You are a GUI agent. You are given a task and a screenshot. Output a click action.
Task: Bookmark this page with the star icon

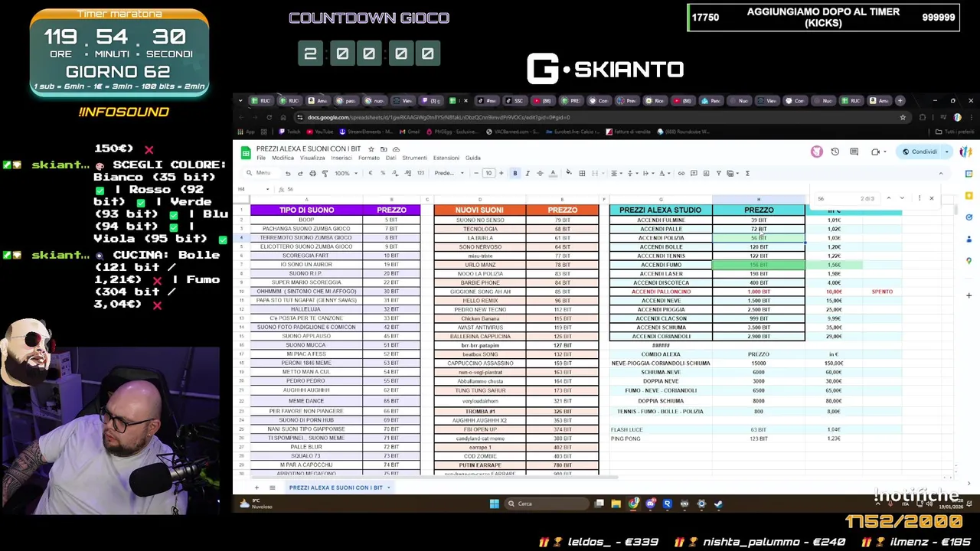point(903,117)
